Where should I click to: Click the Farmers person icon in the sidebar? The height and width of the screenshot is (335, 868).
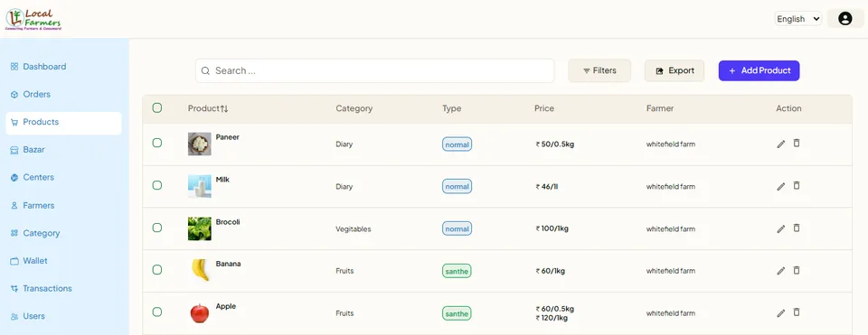pos(14,206)
